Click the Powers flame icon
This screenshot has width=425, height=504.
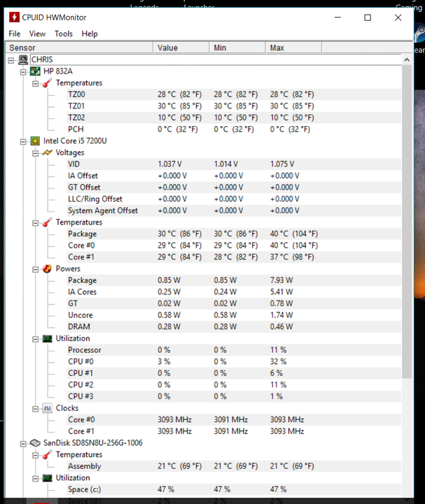pos(47,268)
